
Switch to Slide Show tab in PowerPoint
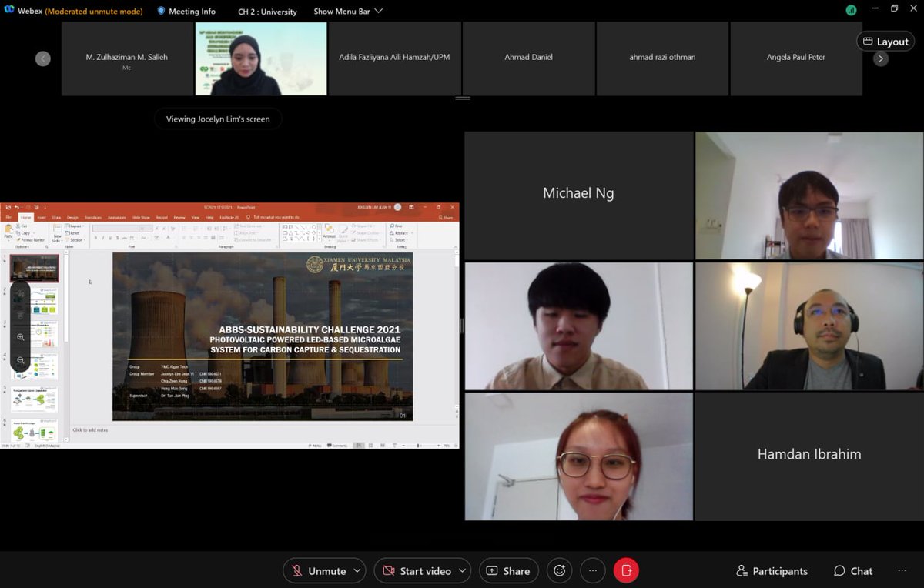coord(141,217)
